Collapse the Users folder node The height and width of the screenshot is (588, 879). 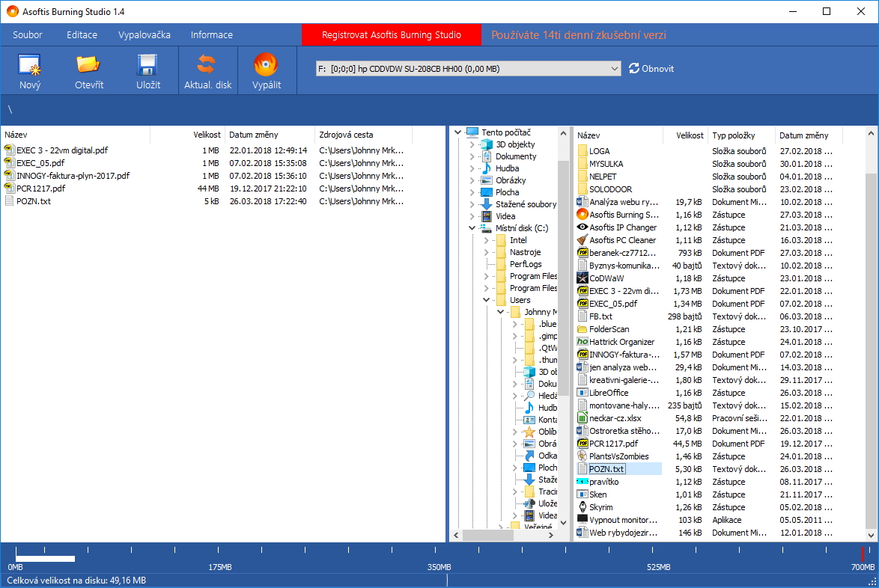486,300
